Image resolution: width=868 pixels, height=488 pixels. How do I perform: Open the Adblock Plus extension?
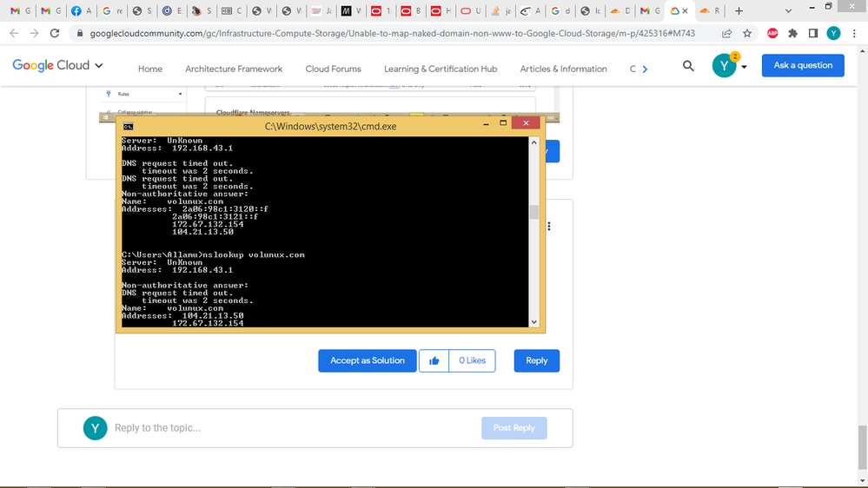(772, 33)
